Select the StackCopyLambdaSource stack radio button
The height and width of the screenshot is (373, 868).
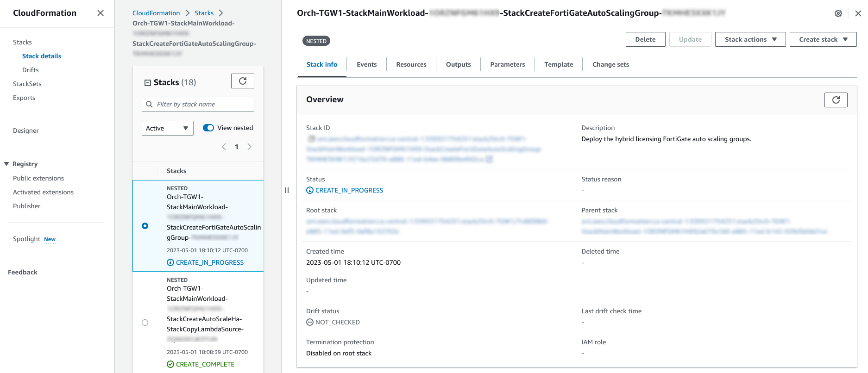pyautogui.click(x=145, y=323)
